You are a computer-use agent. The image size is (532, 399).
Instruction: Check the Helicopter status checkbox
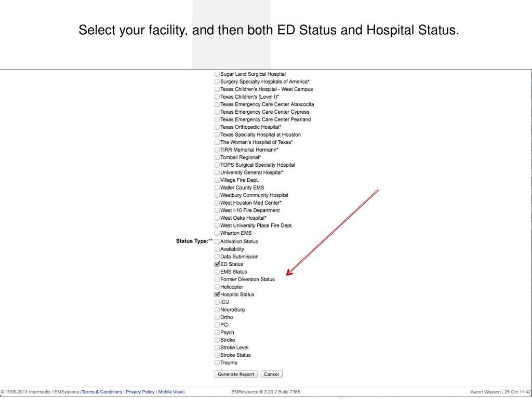click(x=217, y=287)
